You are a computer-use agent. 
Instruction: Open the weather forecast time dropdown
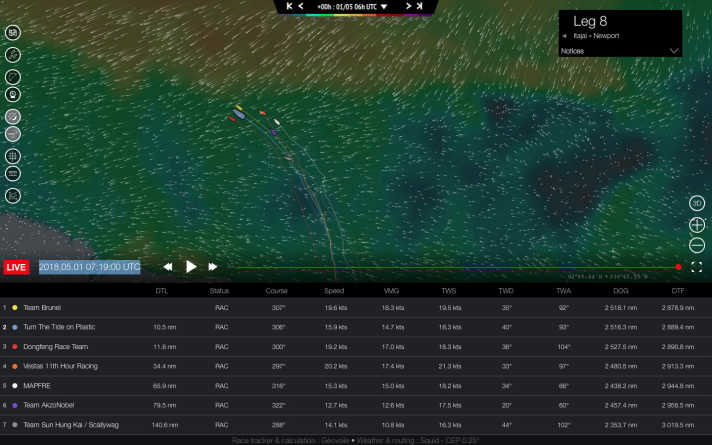point(384,7)
